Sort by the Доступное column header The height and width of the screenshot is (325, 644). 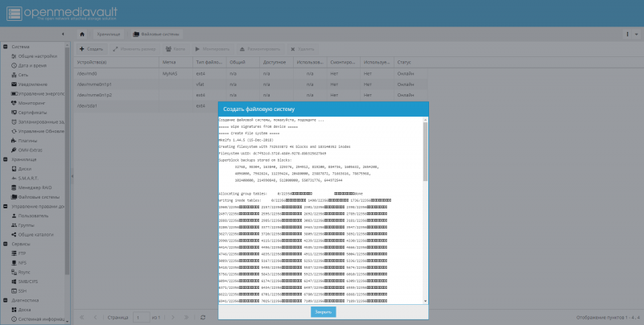pos(276,63)
